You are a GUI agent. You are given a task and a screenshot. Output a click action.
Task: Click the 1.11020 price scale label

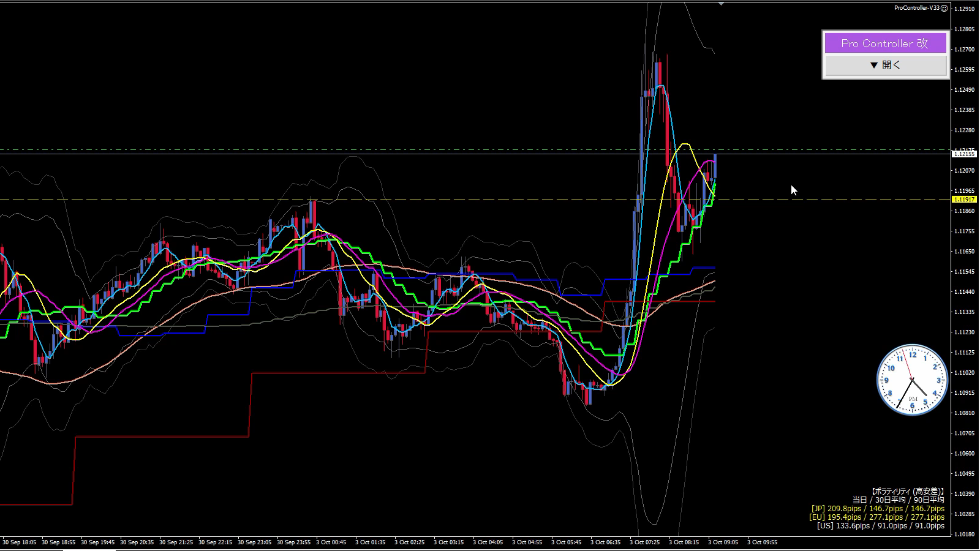(x=965, y=373)
